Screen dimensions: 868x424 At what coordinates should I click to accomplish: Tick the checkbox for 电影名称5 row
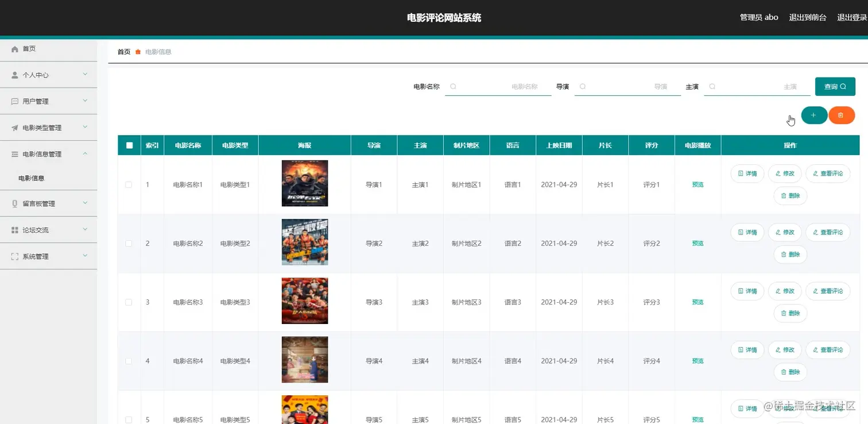pos(129,420)
